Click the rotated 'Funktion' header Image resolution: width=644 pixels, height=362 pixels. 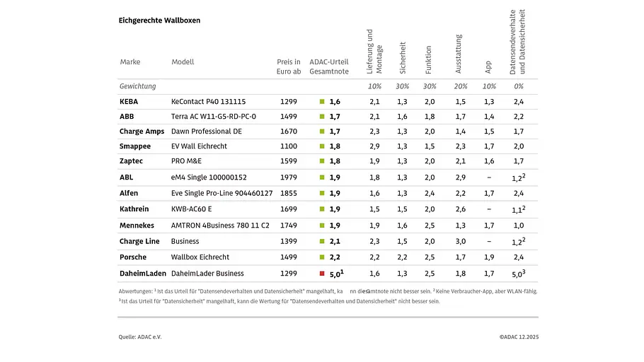[x=428, y=60]
